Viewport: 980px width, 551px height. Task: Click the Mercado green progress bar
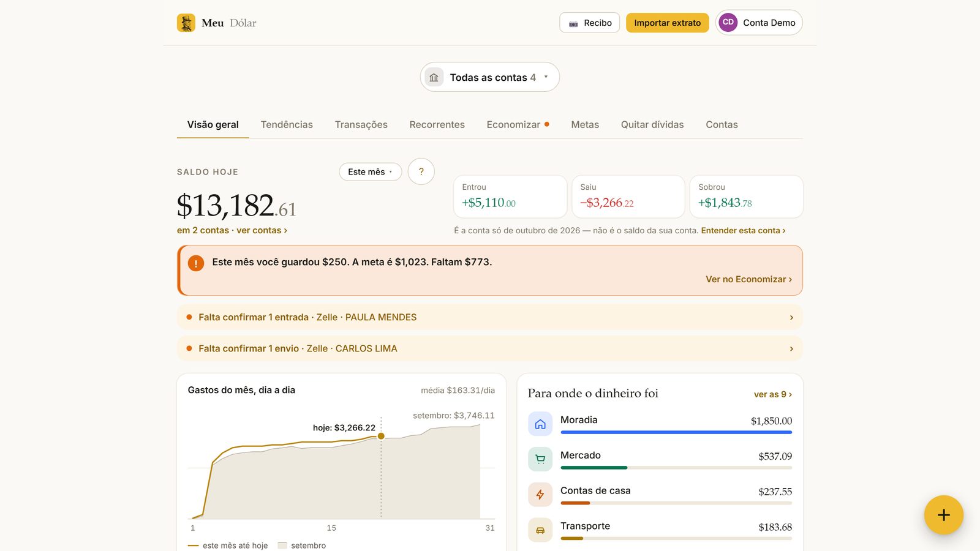tap(594, 468)
